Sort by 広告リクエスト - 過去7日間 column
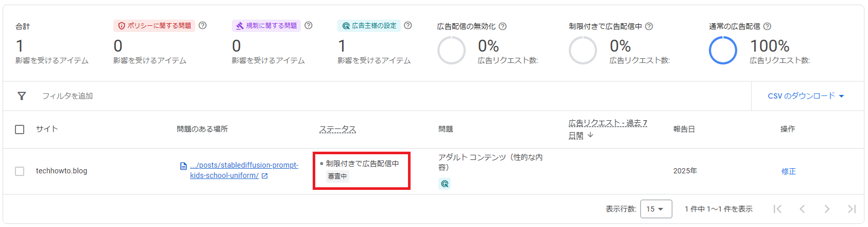 pyautogui.click(x=607, y=129)
